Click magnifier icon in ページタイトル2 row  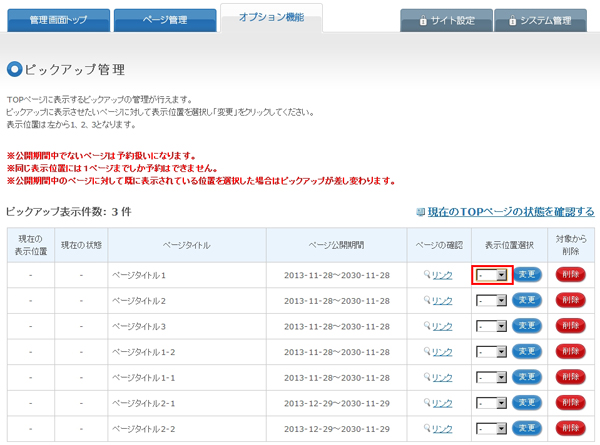point(427,301)
